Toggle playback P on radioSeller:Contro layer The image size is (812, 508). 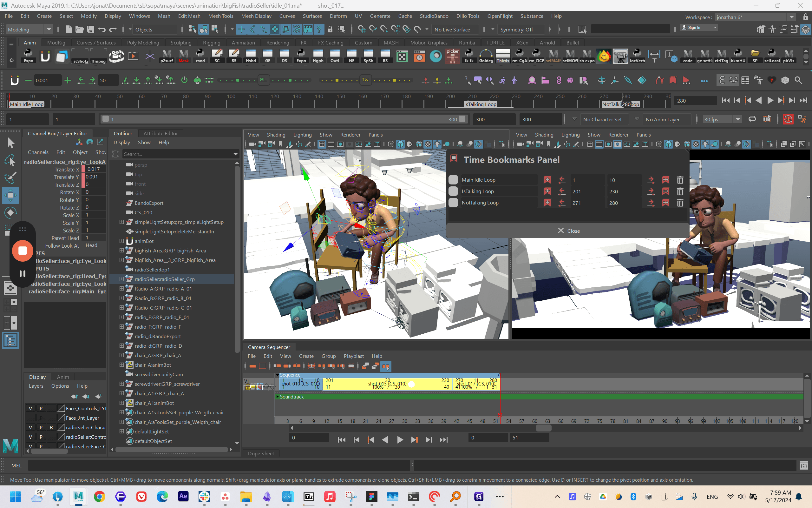[41, 437]
